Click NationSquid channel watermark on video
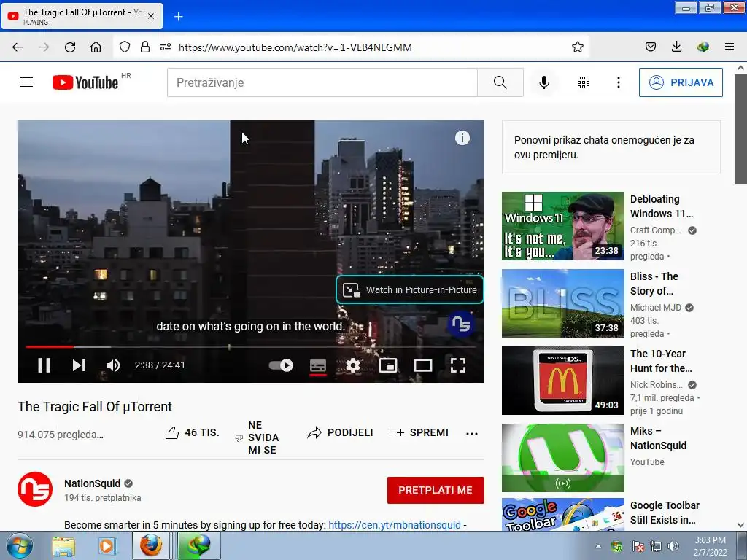This screenshot has width=747, height=560. point(460,324)
